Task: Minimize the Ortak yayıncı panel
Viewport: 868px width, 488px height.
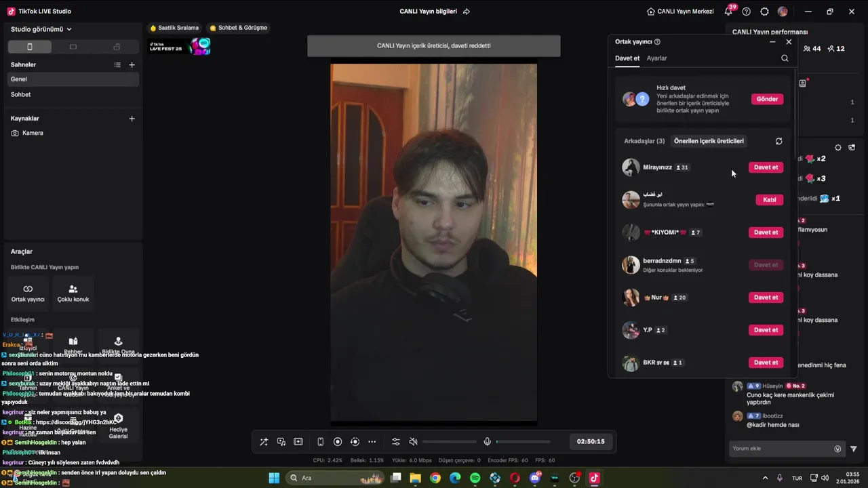Action: pos(772,42)
